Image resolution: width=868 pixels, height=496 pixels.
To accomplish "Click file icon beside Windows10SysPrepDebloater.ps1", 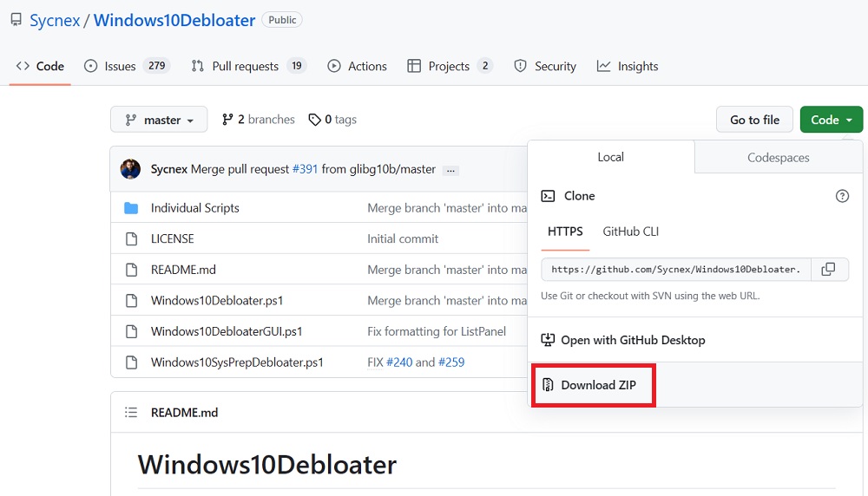I will [x=131, y=362].
